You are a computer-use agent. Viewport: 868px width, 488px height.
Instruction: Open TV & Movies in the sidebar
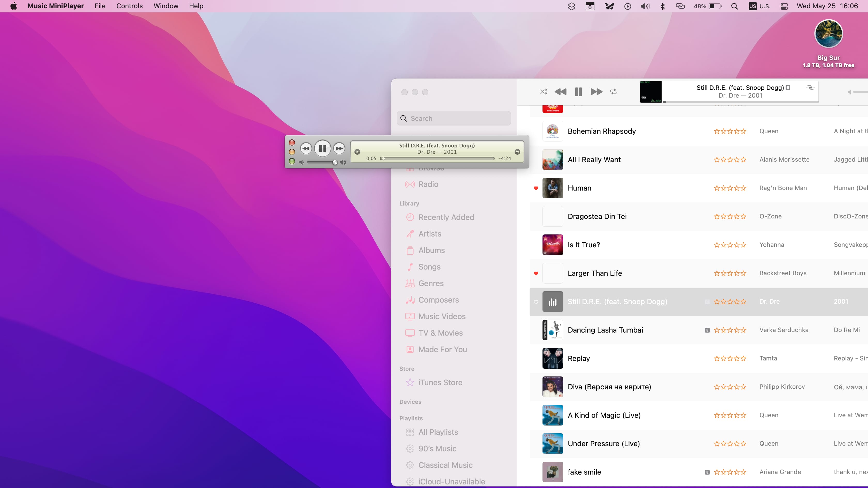434,333
